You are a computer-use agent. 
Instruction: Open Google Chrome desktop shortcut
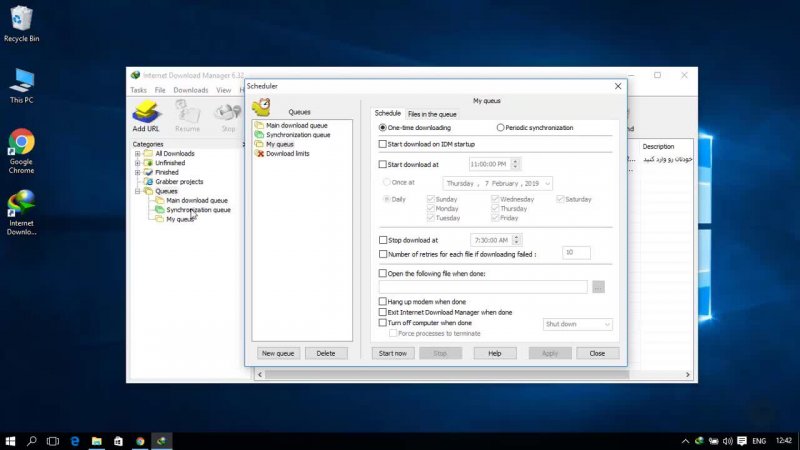21,150
